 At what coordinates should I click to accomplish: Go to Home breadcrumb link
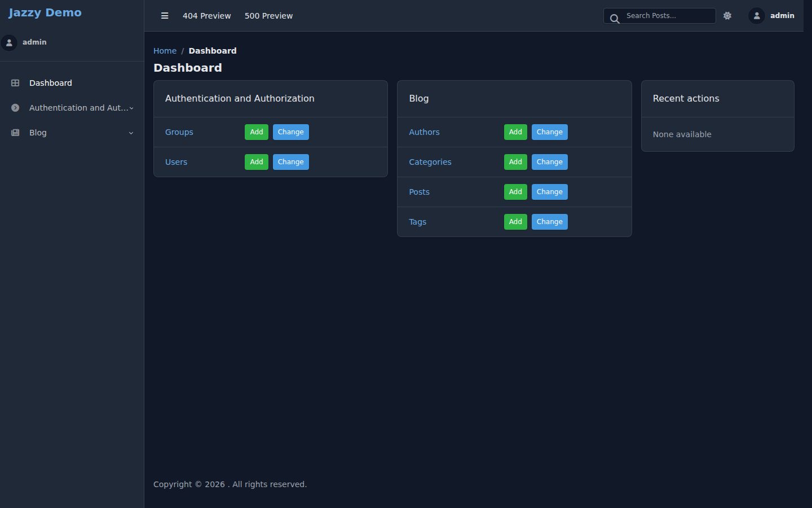(x=165, y=51)
